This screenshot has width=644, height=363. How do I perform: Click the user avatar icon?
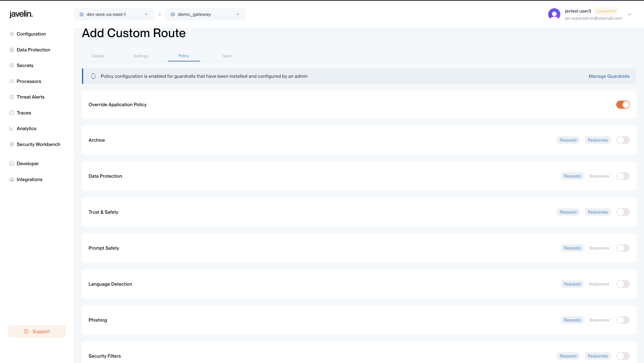554,14
